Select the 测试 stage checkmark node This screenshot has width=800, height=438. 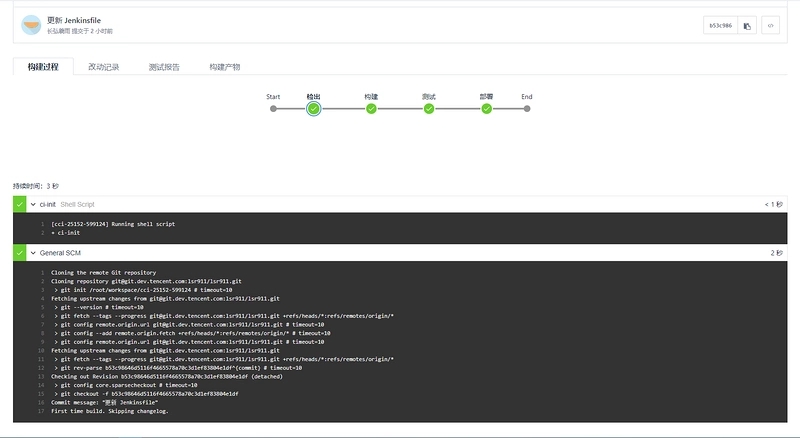(429, 109)
